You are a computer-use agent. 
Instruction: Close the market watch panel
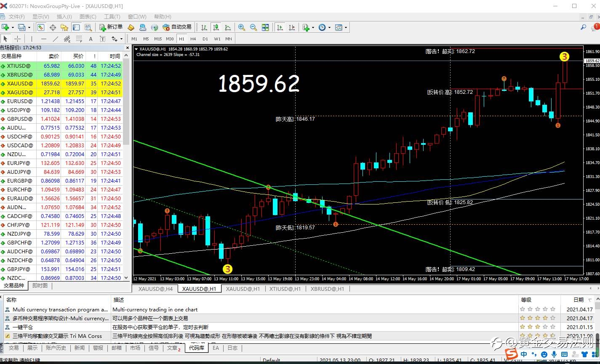click(x=128, y=48)
